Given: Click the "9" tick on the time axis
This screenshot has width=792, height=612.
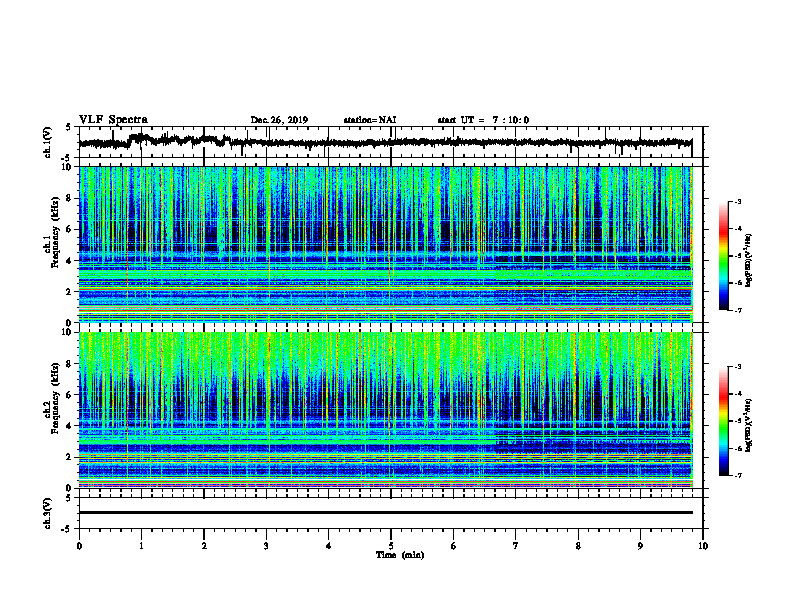Looking at the screenshot, I should pos(640,546).
